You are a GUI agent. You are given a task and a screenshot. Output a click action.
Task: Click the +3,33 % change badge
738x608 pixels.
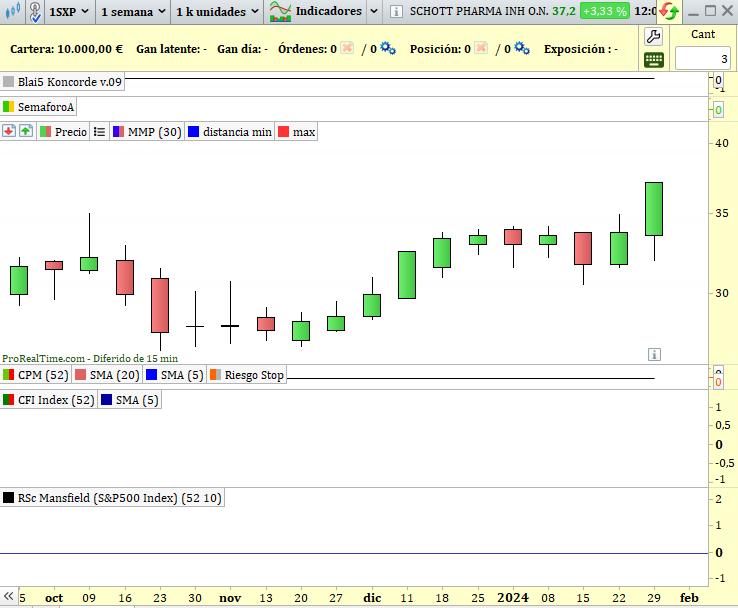pos(604,11)
